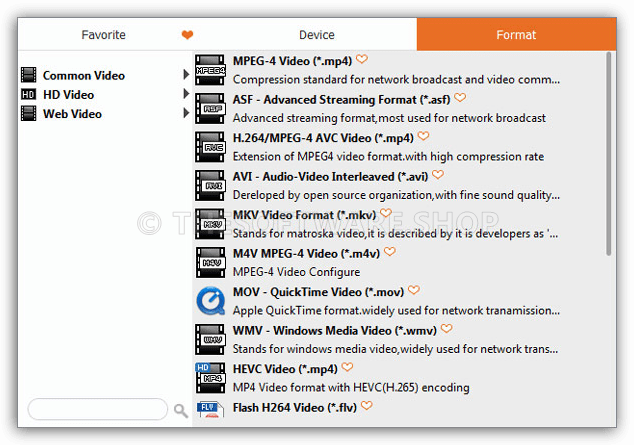The image size is (634, 445).
Task: Choose WMV - Windows Media Video title
Action: pos(335,331)
